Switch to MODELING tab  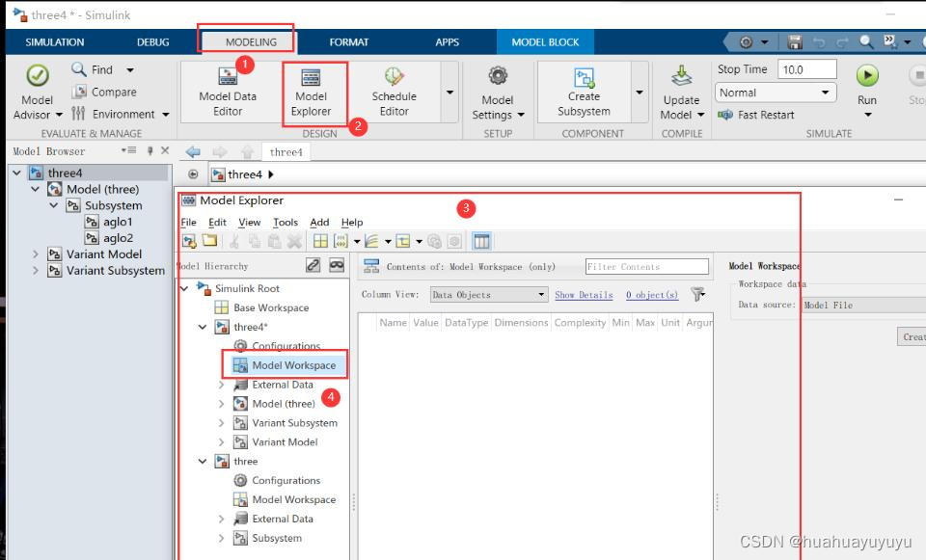click(x=251, y=42)
